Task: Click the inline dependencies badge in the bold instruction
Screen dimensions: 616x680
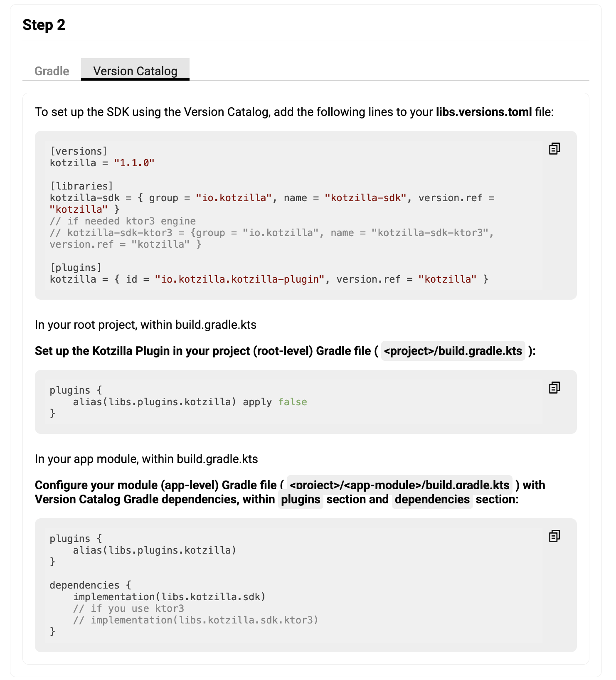Action: click(432, 499)
